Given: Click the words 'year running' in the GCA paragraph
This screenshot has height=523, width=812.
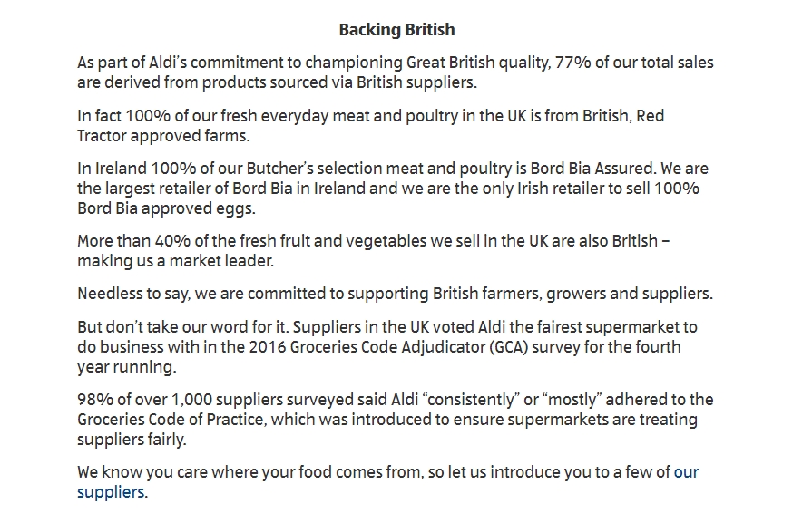Looking at the screenshot, I should tap(126, 367).
